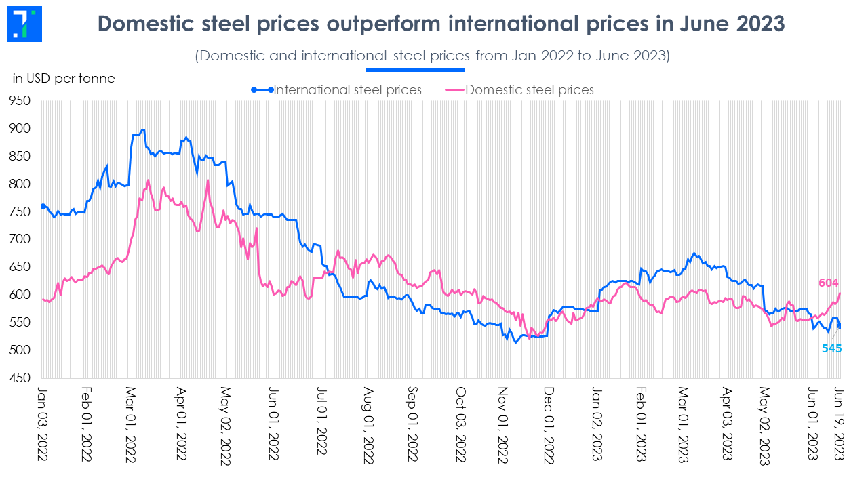Pick the Jan 02, 2023 x-axis date
Image resolution: width=868 pixels, height=488 pixels.
596,425
